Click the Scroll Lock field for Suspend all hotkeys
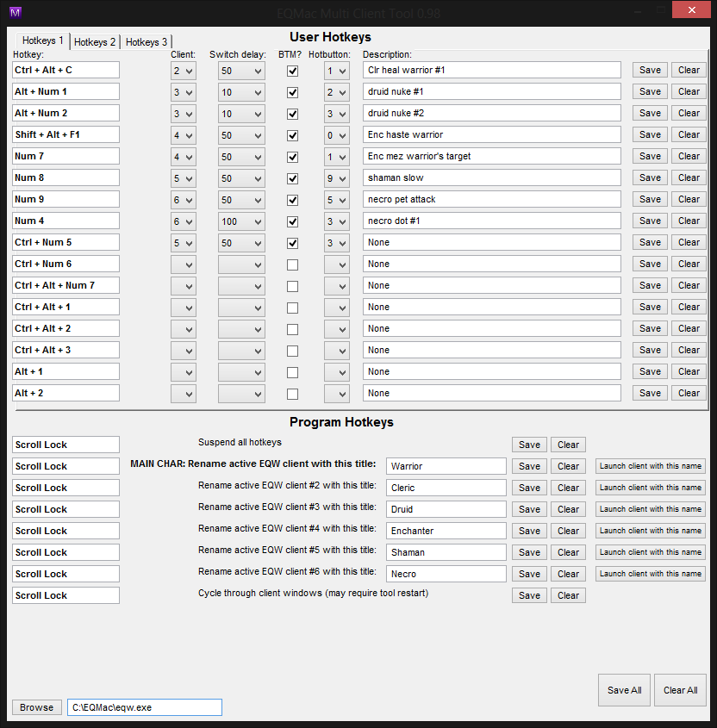Image resolution: width=717 pixels, height=728 pixels. pyautogui.click(x=65, y=445)
